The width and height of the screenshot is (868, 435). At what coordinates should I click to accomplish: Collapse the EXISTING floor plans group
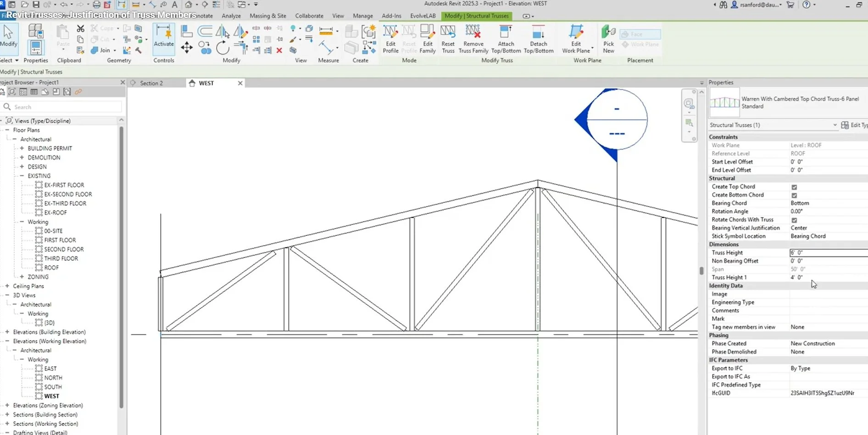point(21,176)
